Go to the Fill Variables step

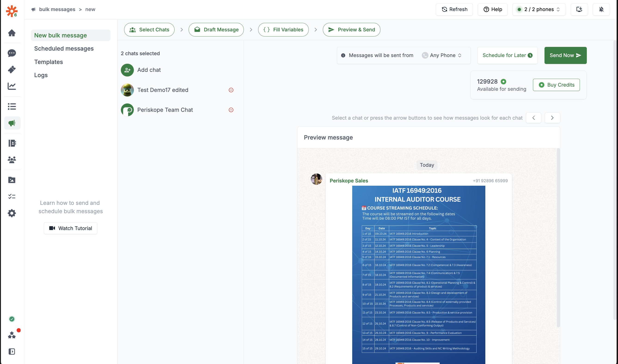(x=284, y=30)
